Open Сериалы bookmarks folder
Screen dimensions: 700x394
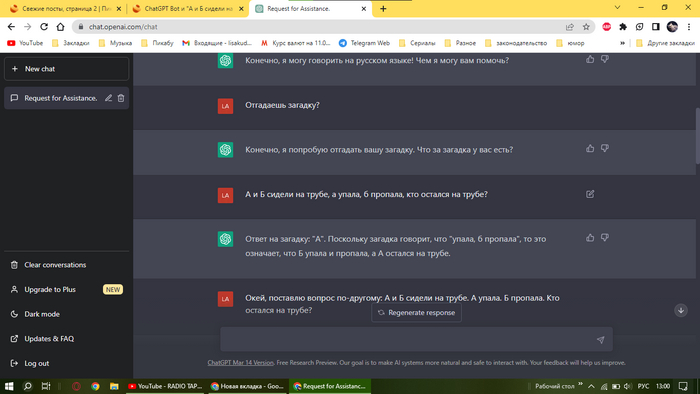417,43
